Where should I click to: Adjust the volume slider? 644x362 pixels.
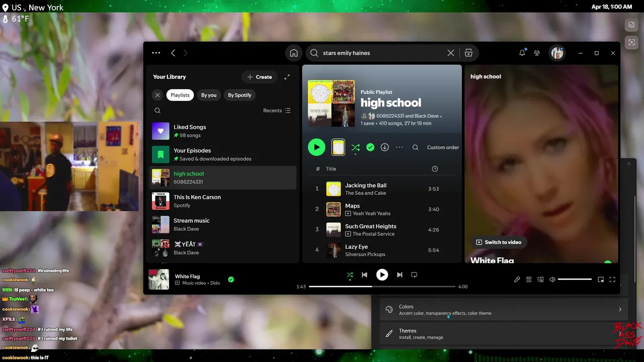[x=575, y=280]
